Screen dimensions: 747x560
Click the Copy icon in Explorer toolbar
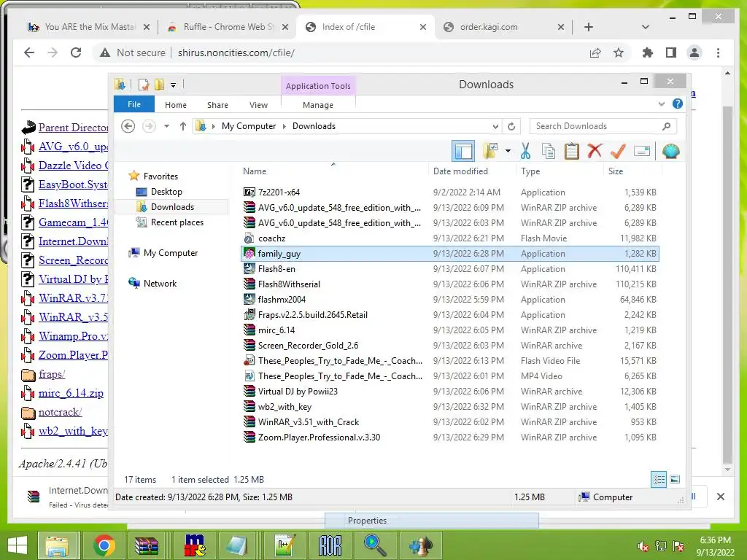tap(549, 151)
